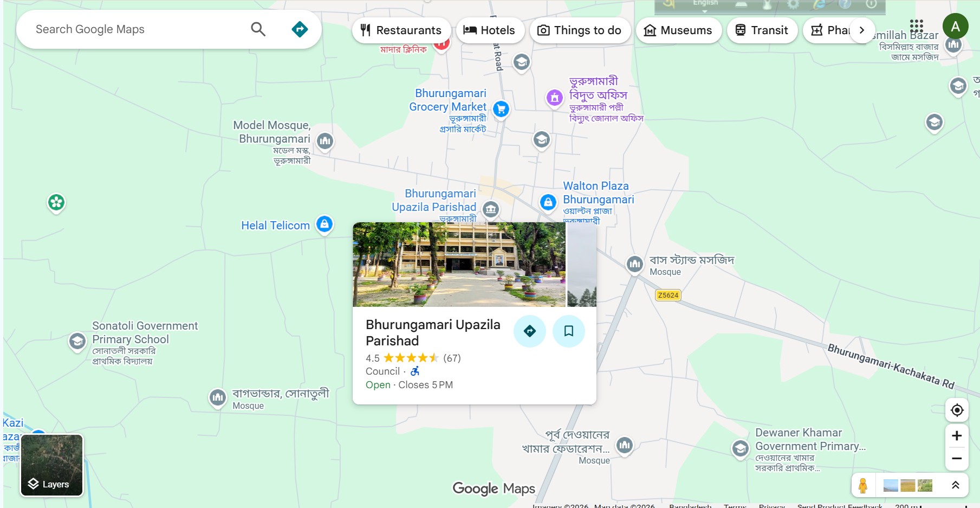Click the Open · Closes 5 PM hours text

(x=409, y=385)
